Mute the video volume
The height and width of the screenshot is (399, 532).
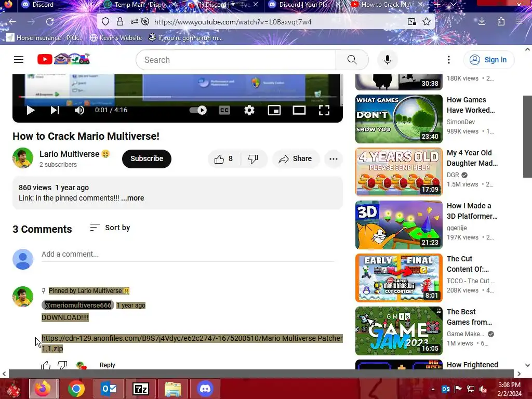(x=79, y=110)
